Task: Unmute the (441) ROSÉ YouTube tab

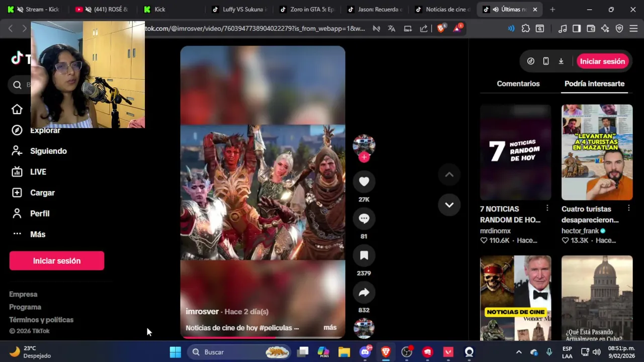Action: (x=88, y=9)
